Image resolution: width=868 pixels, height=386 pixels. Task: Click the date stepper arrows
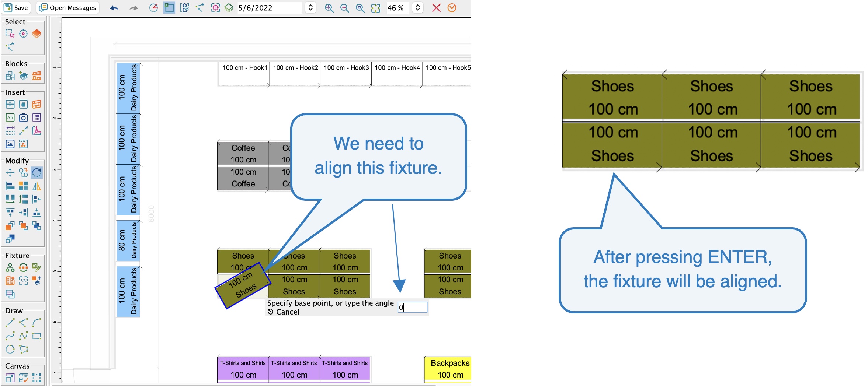click(310, 8)
